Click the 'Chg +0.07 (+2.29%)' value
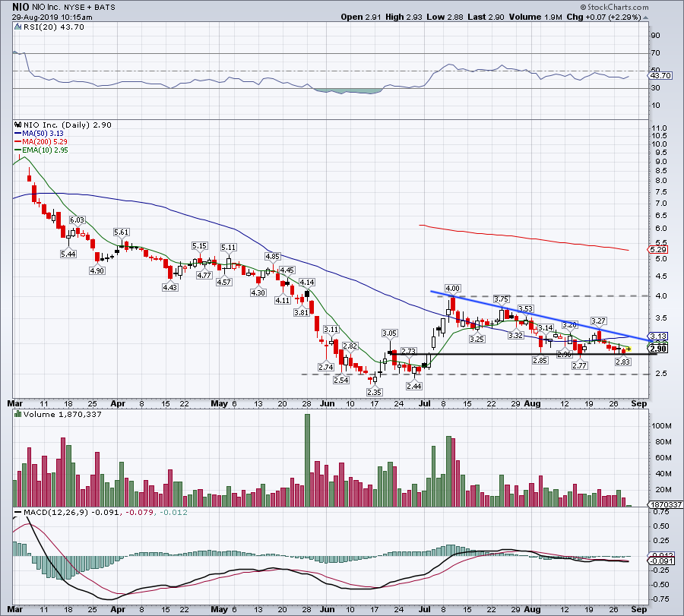The image size is (684, 616). [x=603, y=17]
